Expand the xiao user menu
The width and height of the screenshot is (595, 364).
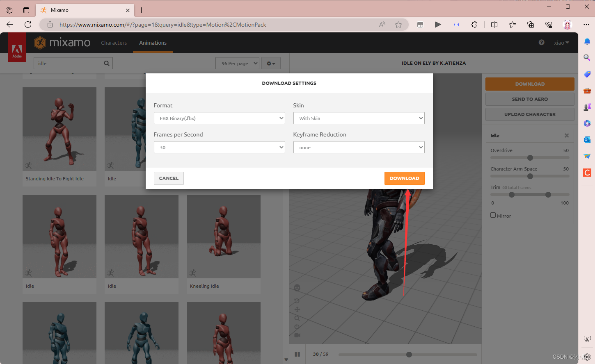point(561,43)
